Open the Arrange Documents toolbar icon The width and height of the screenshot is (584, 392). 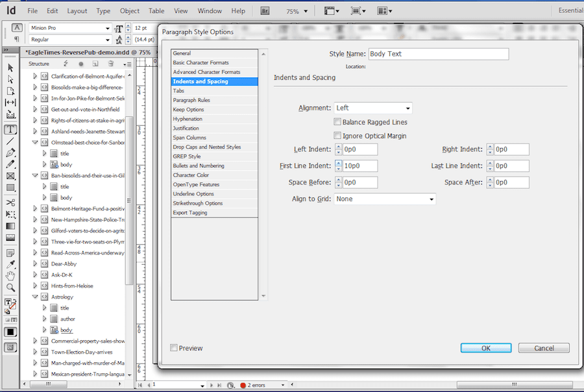[x=384, y=11]
